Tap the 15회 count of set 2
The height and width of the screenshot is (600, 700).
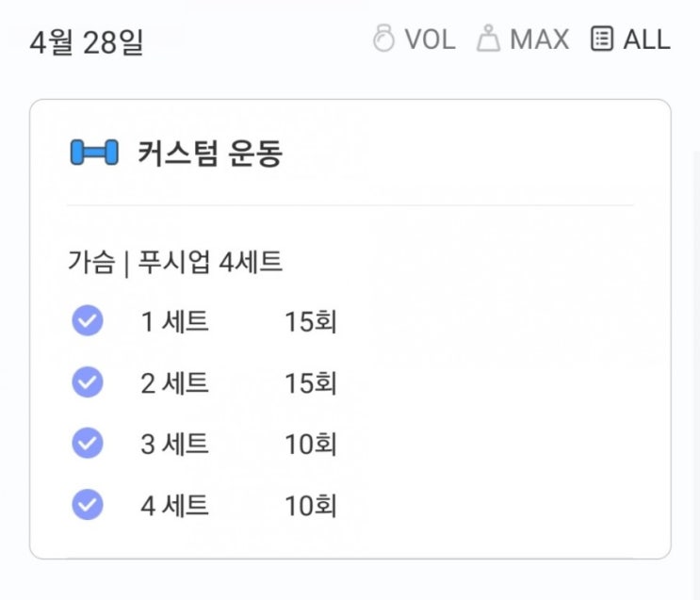(311, 383)
